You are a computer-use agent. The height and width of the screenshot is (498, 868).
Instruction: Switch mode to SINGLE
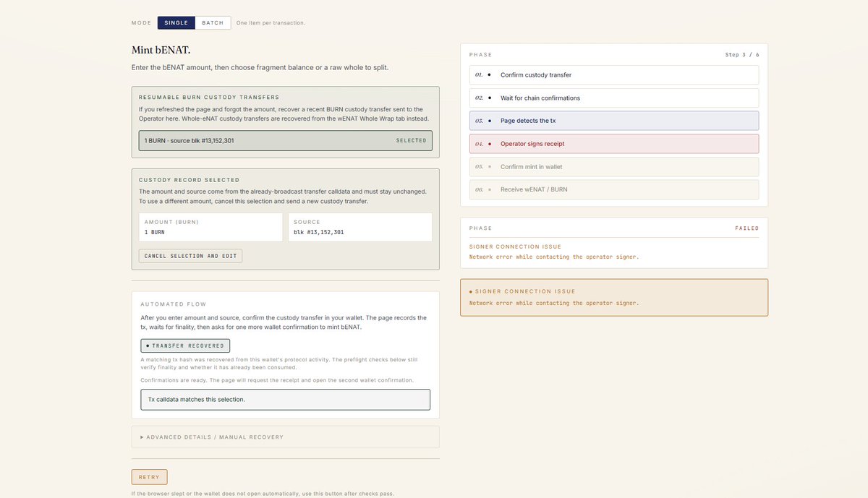point(176,22)
